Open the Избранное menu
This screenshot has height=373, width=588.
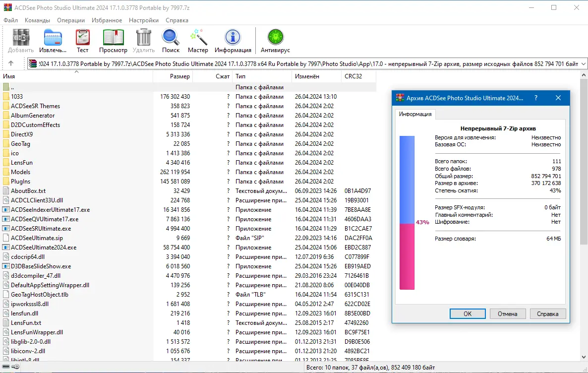click(x=107, y=20)
